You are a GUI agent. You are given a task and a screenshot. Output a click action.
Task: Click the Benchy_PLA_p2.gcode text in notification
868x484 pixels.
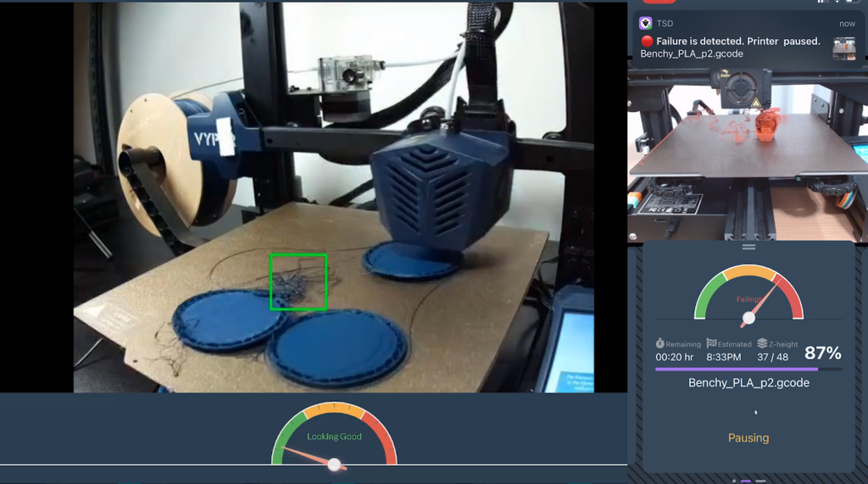[x=692, y=53]
